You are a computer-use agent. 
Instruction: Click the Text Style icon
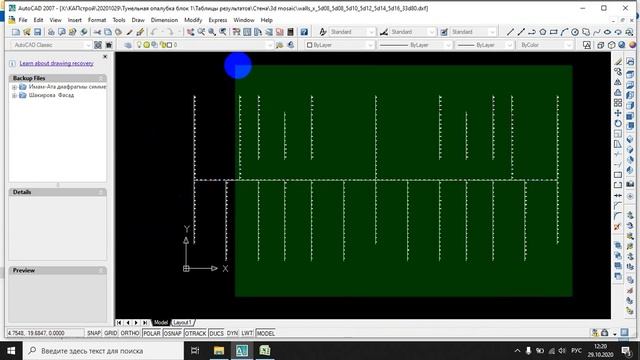click(x=323, y=32)
